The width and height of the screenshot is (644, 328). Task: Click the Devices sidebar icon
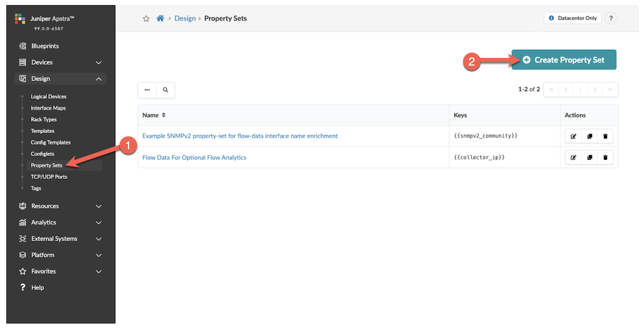click(x=23, y=62)
